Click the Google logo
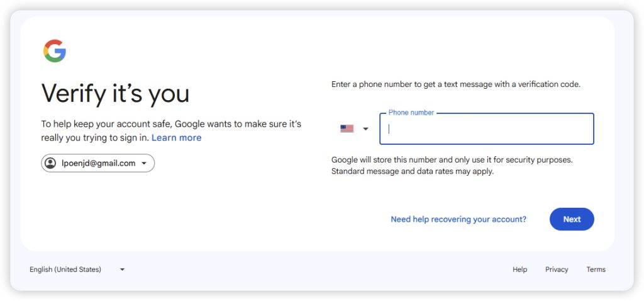 click(x=55, y=51)
